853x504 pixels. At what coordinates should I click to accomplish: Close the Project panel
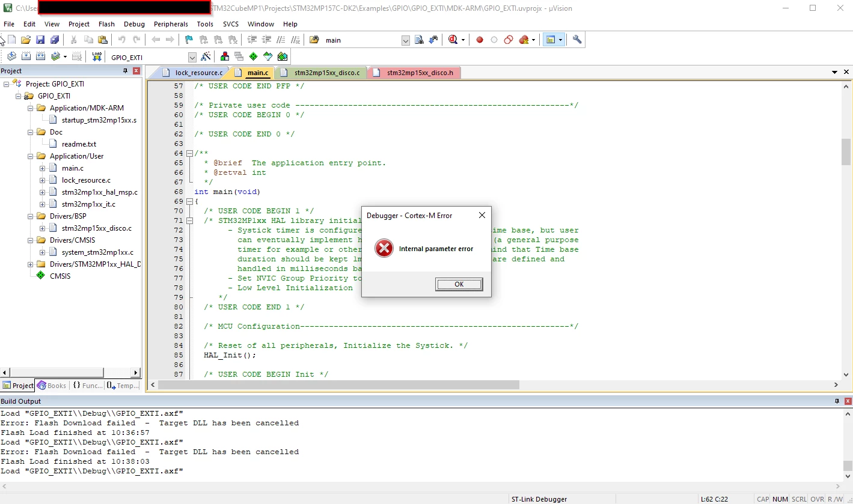click(x=136, y=71)
